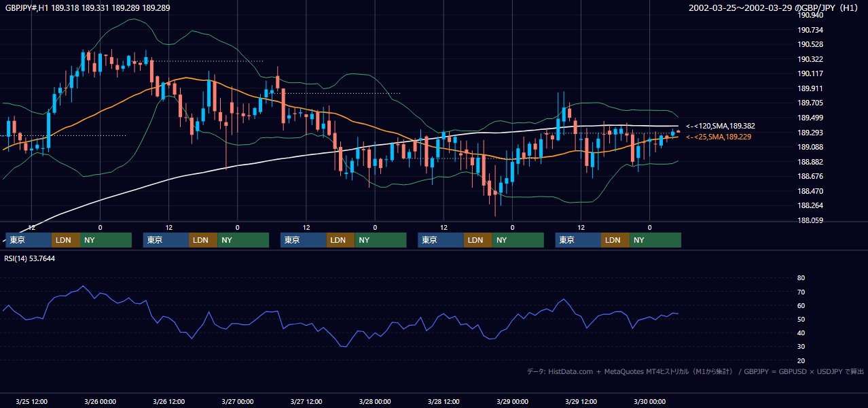Click price axis value 188.470
This screenshot has height=408, width=868.
[x=810, y=191]
